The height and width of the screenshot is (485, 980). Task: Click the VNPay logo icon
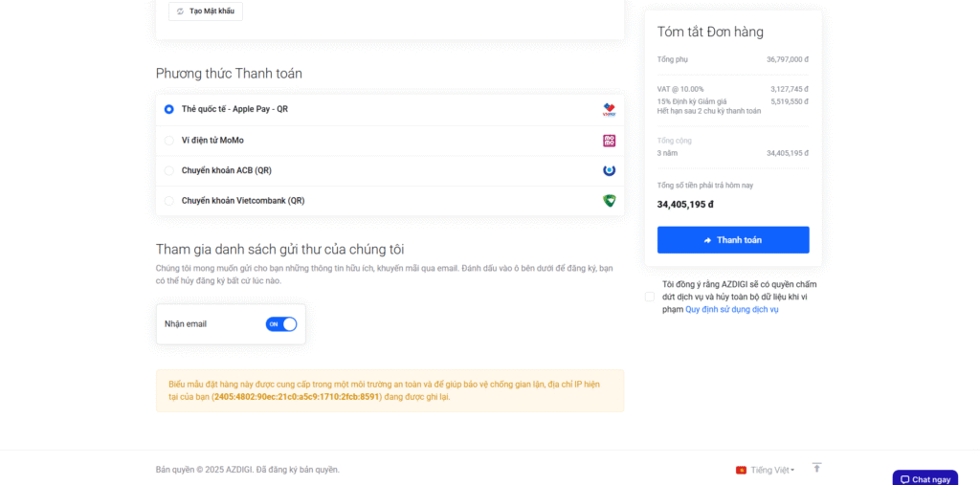click(x=609, y=110)
